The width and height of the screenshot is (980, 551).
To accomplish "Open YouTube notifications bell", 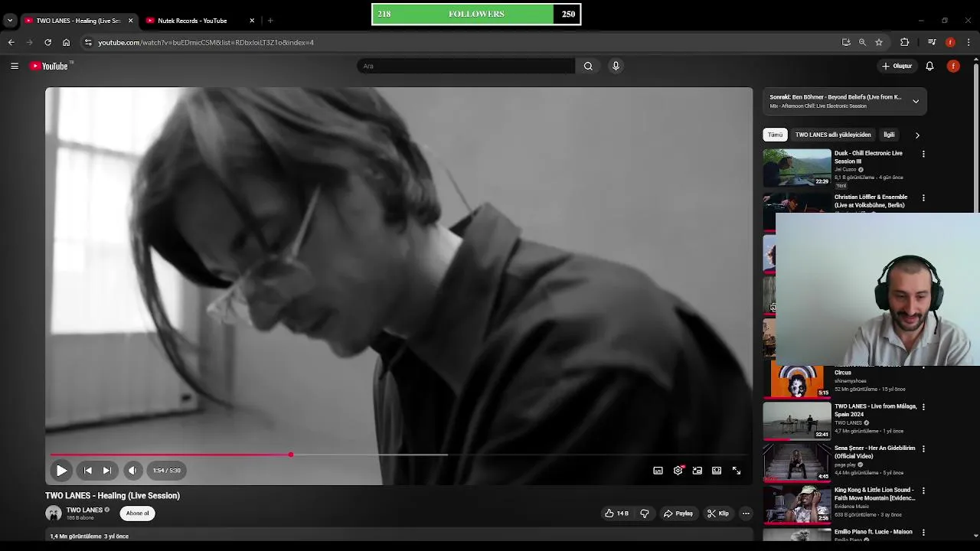I will point(929,66).
